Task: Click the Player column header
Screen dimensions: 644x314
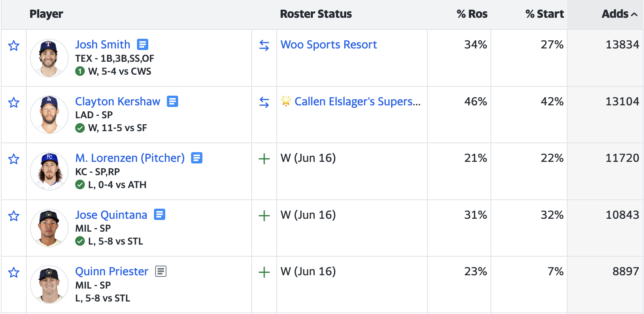Action: (x=46, y=14)
